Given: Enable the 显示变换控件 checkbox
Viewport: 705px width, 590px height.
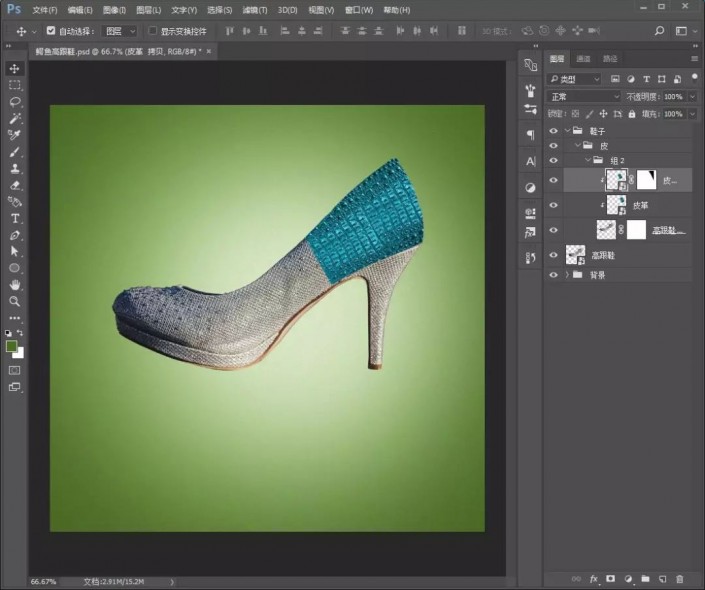Looking at the screenshot, I should (x=152, y=31).
